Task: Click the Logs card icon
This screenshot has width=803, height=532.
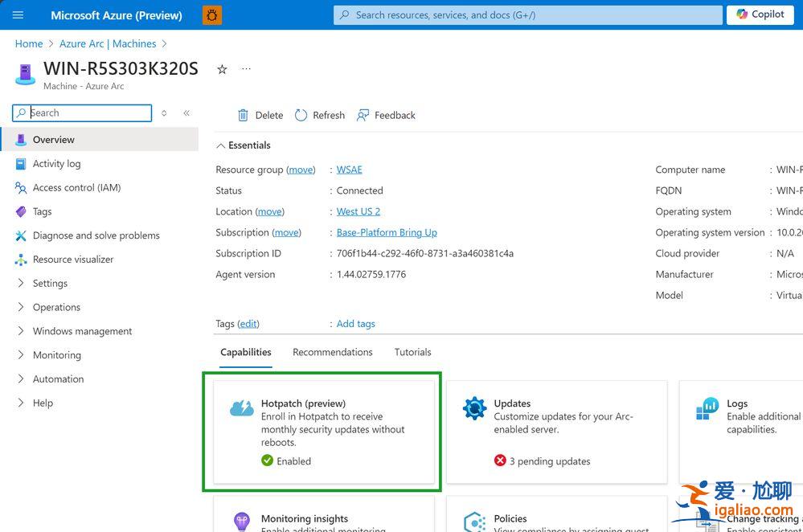Action: (707, 409)
